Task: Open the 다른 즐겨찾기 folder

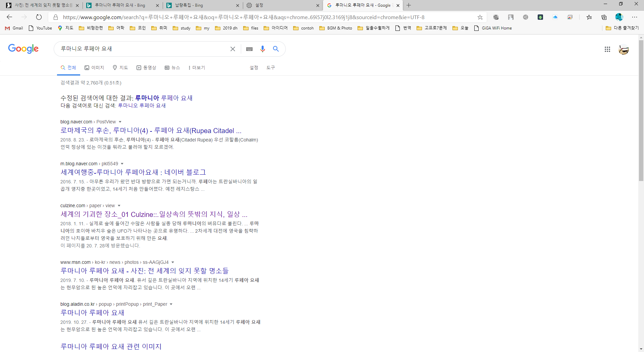Action: [x=623, y=28]
